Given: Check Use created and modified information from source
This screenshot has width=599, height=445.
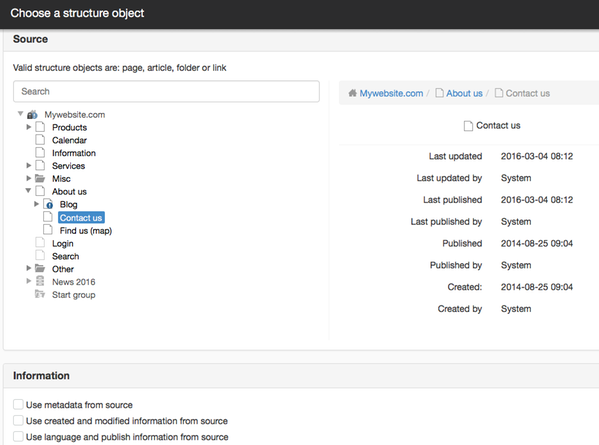Looking at the screenshot, I should point(18,420).
